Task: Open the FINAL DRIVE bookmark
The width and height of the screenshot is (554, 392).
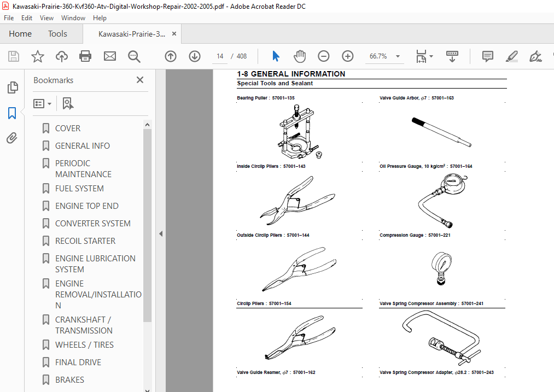Action: 78,362
